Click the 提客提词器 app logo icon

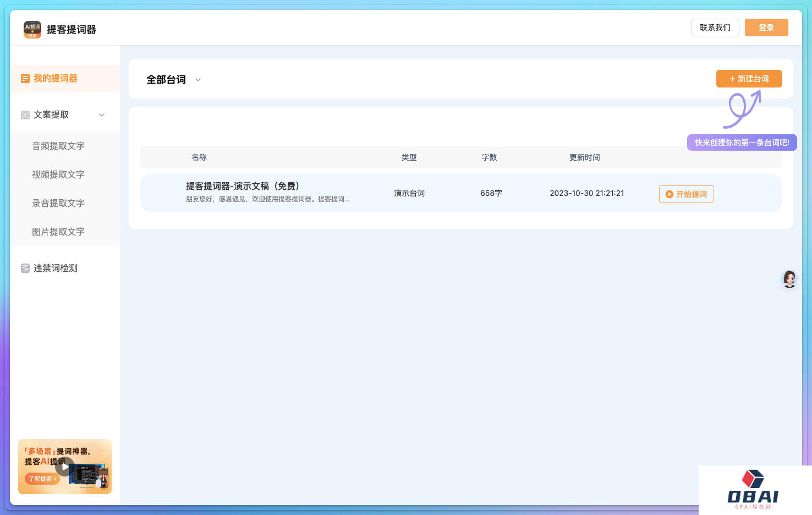pyautogui.click(x=32, y=30)
